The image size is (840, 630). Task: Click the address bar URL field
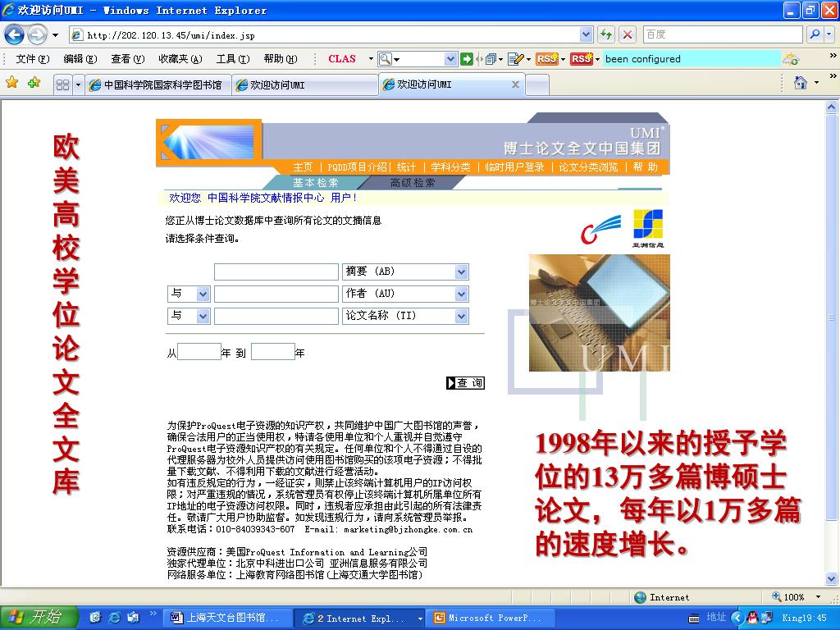323,35
